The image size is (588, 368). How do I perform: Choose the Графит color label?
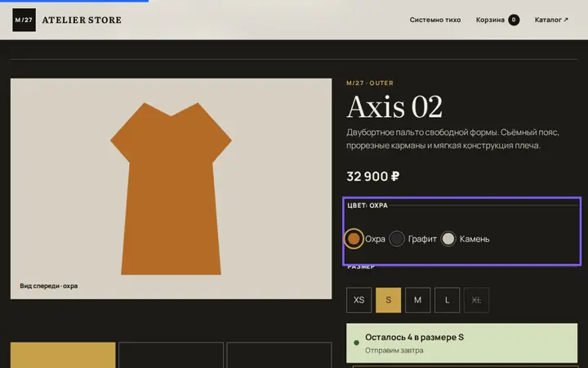(x=422, y=239)
